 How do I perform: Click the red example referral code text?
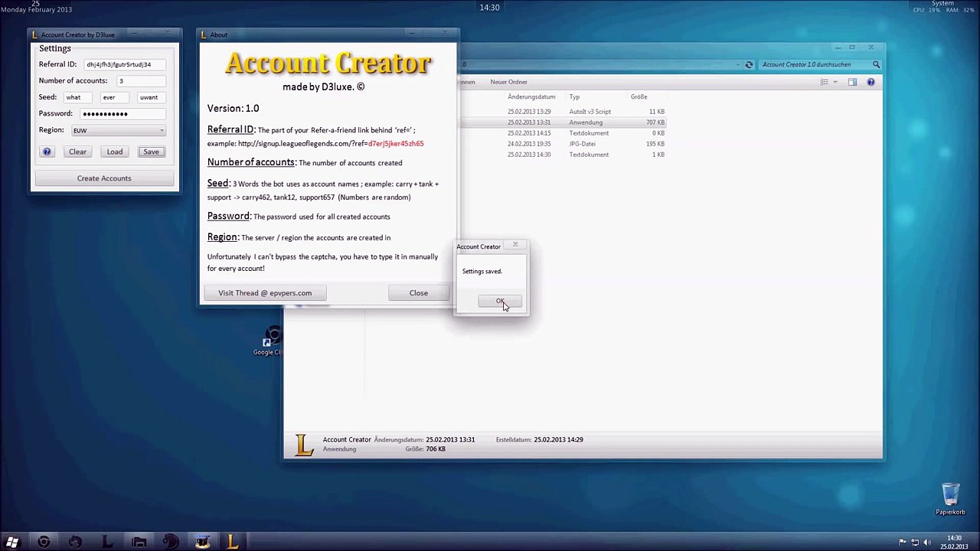[396, 144]
